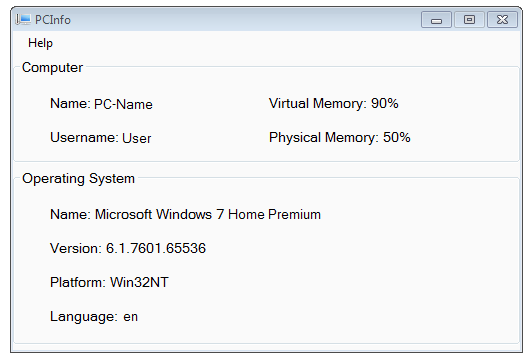Click the computer name PC-Name value
The width and height of the screenshot is (532, 361).
point(123,104)
